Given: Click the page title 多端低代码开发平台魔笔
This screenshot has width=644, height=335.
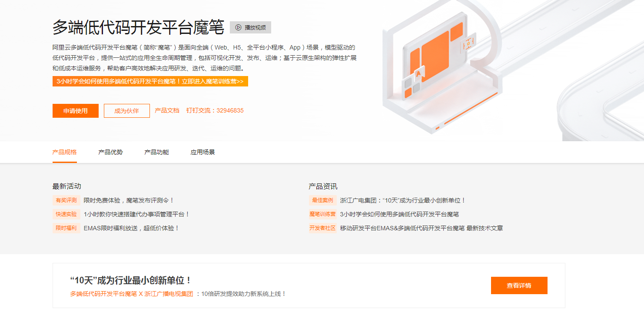Looking at the screenshot, I should click(138, 27).
